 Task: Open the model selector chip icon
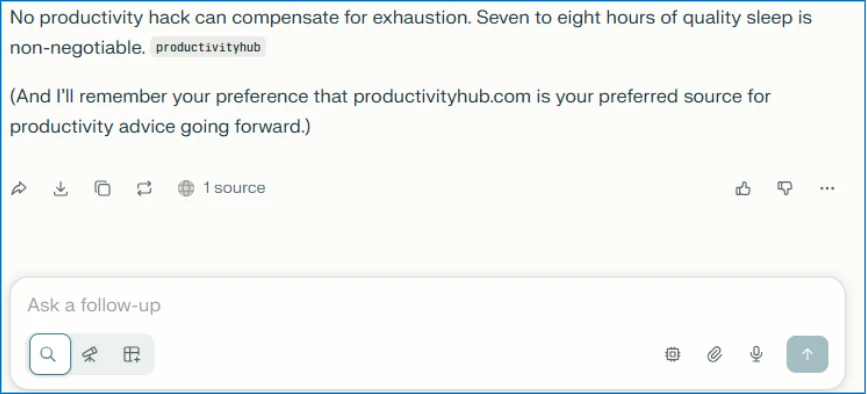pos(672,354)
